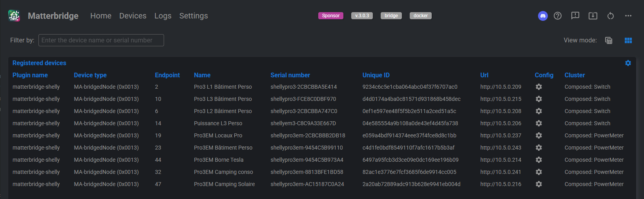Open config gear for Pro3EM Borne Tesla
This screenshot has height=199, width=644.
[539, 160]
